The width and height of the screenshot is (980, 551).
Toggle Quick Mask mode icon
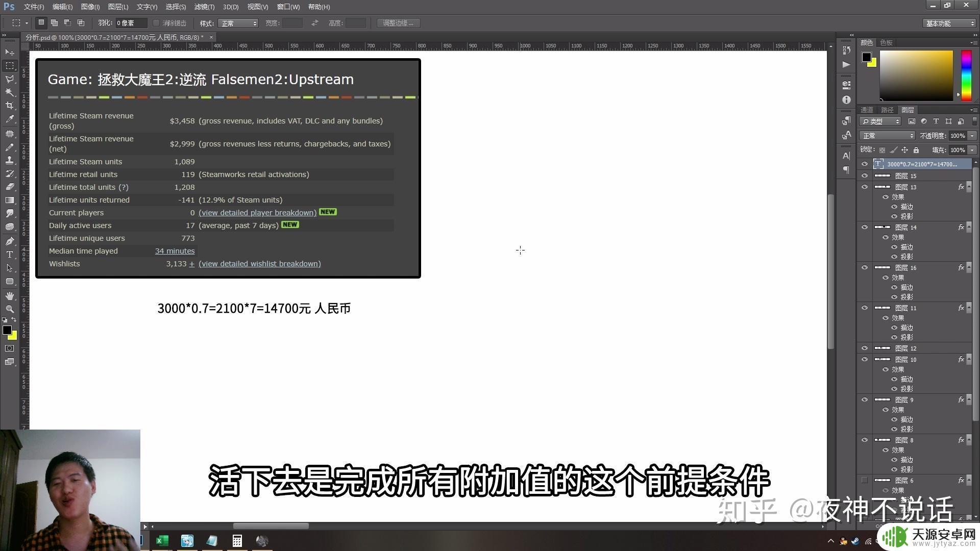click(x=10, y=348)
